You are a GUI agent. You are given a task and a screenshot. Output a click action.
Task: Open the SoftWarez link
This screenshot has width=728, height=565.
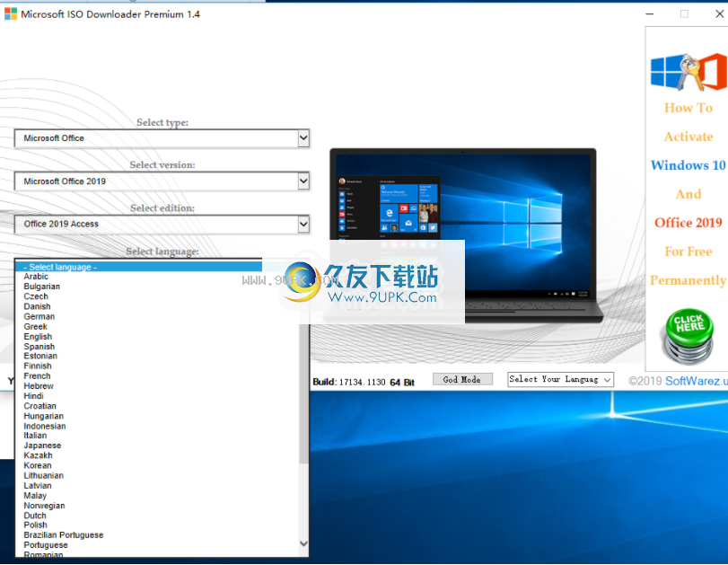697,381
